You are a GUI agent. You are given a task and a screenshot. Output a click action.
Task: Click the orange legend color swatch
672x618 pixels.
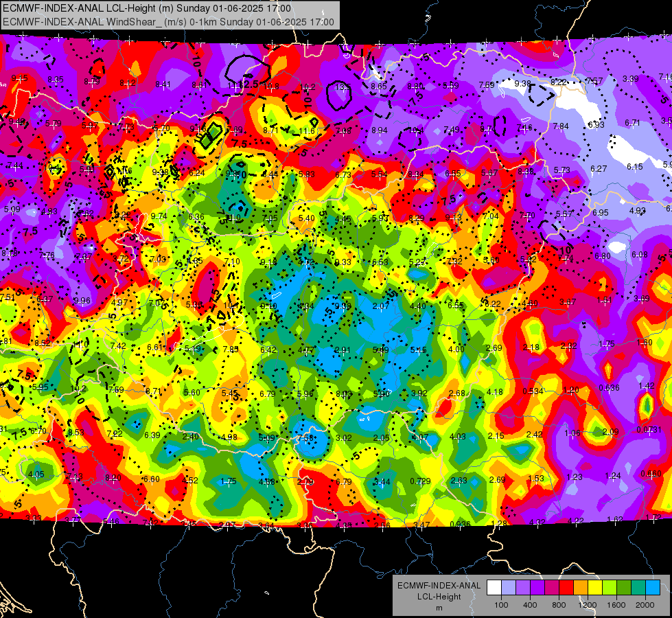pos(581,588)
